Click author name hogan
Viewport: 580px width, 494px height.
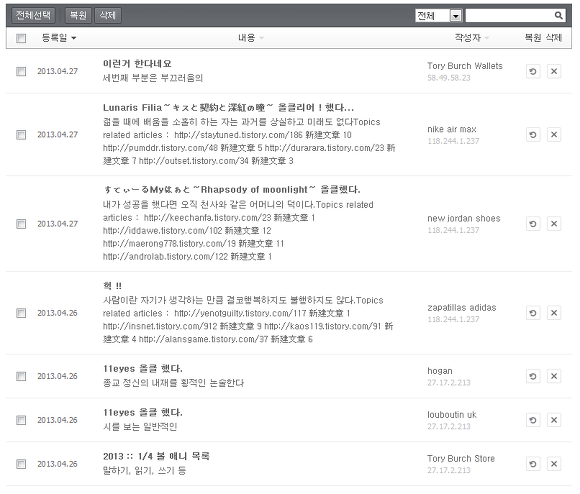tap(440, 371)
